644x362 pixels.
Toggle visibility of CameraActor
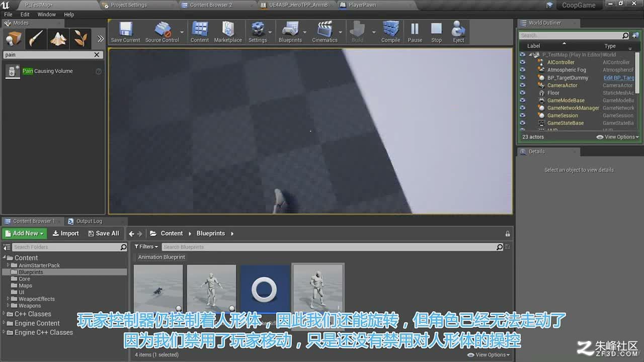(522, 85)
